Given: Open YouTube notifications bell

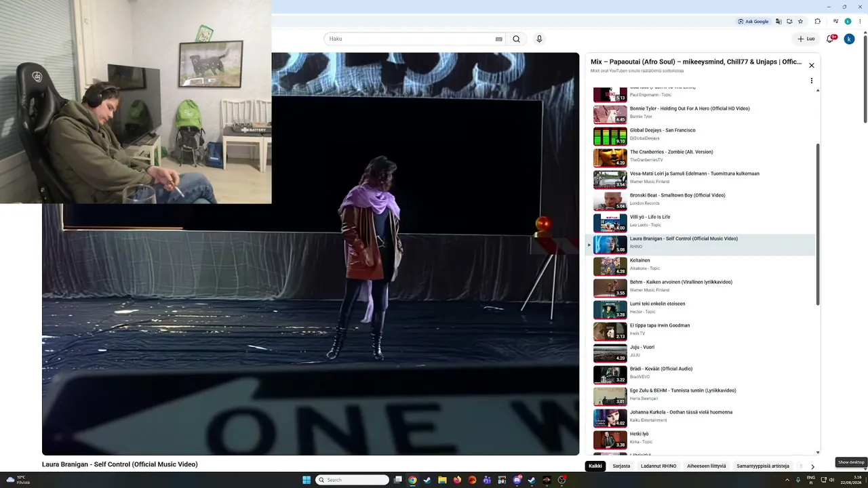Looking at the screenshot, I should (830, 39).
